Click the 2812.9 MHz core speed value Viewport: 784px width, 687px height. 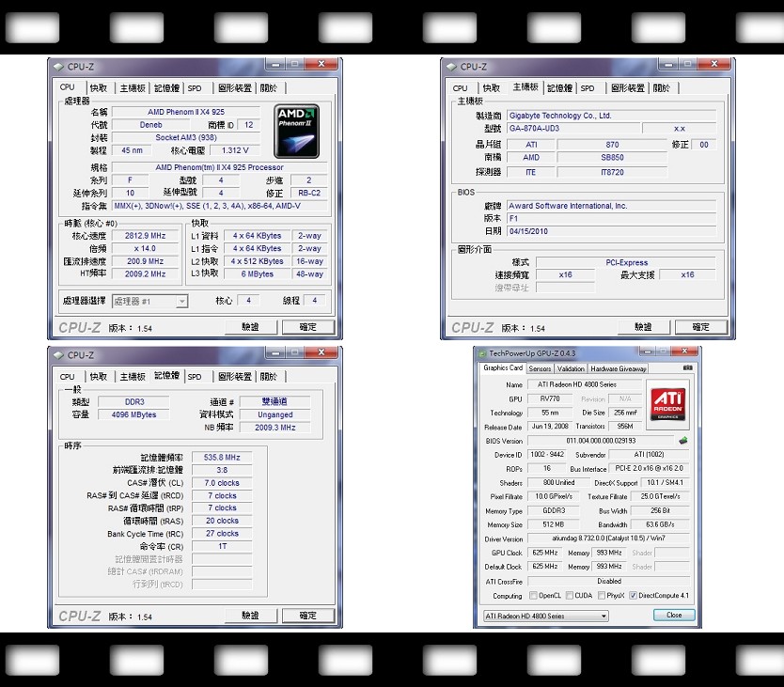click(145, 236)
